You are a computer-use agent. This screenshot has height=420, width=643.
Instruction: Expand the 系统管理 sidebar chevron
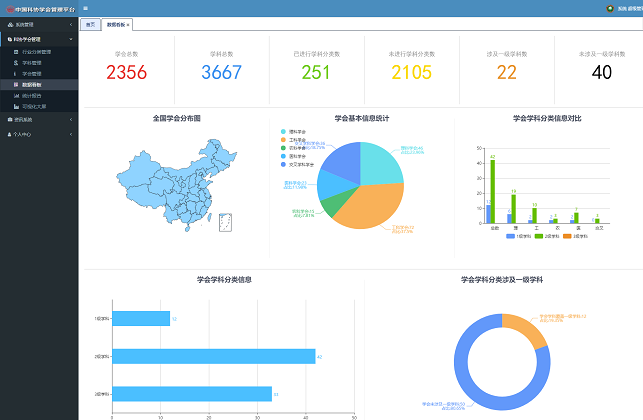pos(71,25)
